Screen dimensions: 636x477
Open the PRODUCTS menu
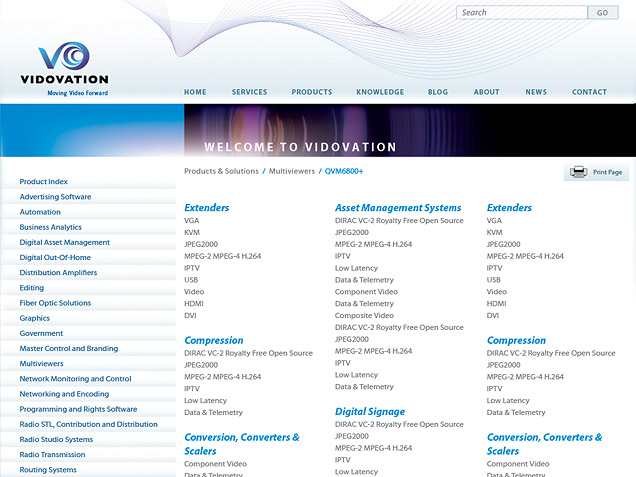(x=312, y=92)
